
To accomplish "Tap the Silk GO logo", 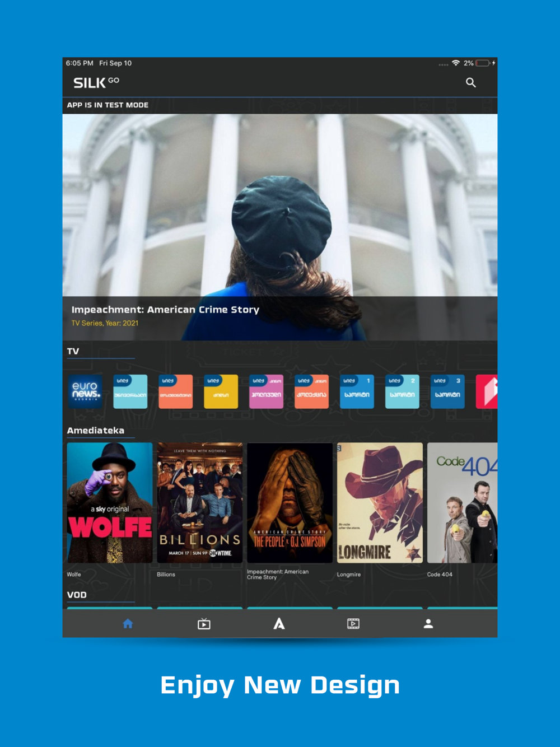I will pos(96,83).
